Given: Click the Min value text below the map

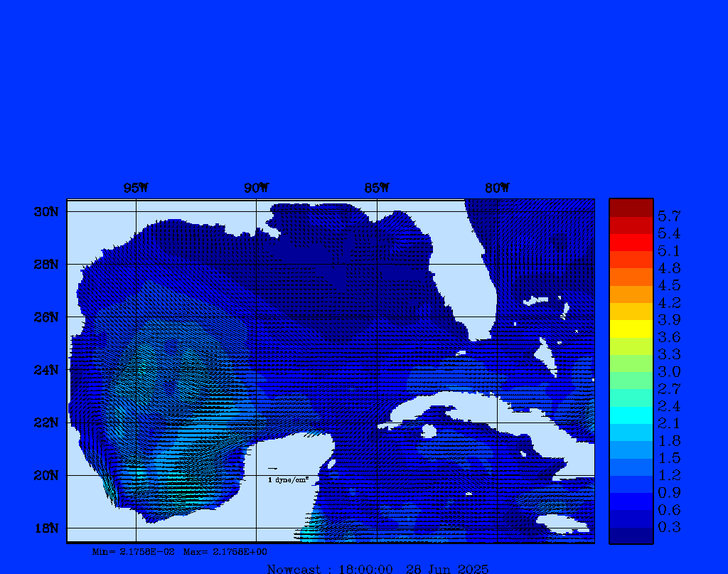Looking at the screenshot, I should (x=133, y=551).
